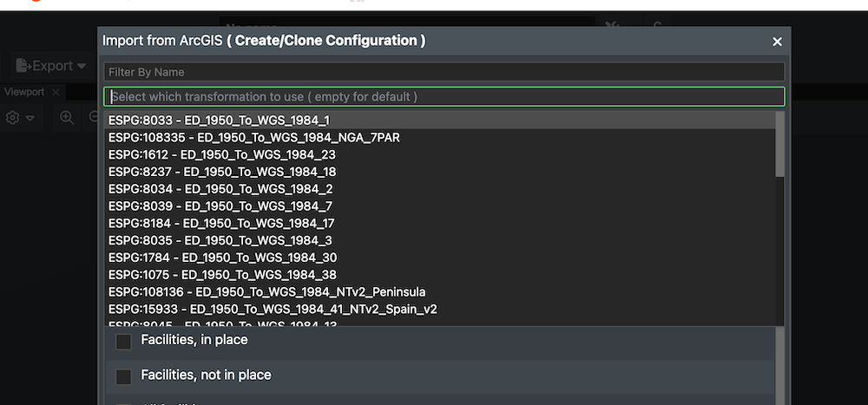Image resolution: width=868 pixels, height=405 pixels.
Task: Click the transformation list scrollbar
Action: (x=780, y=145)
